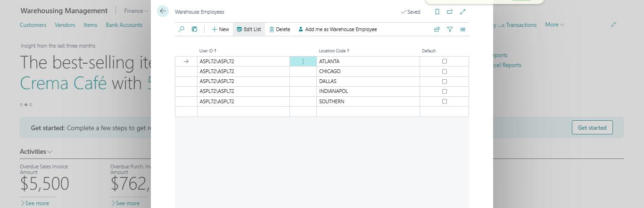The height and width of the screenshot is (208, 644).
Task: Open the Vendors menu item
Action: point(65,25)
